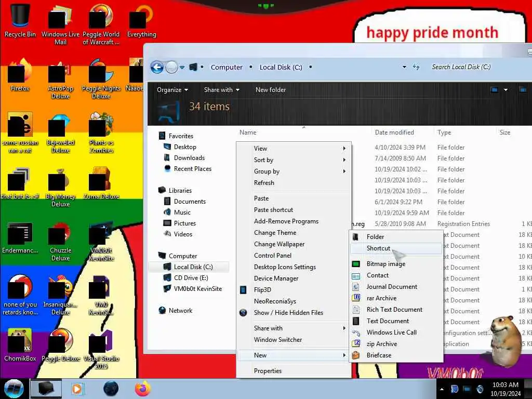Expand context menu Share with submenu

tap(294, 328)
